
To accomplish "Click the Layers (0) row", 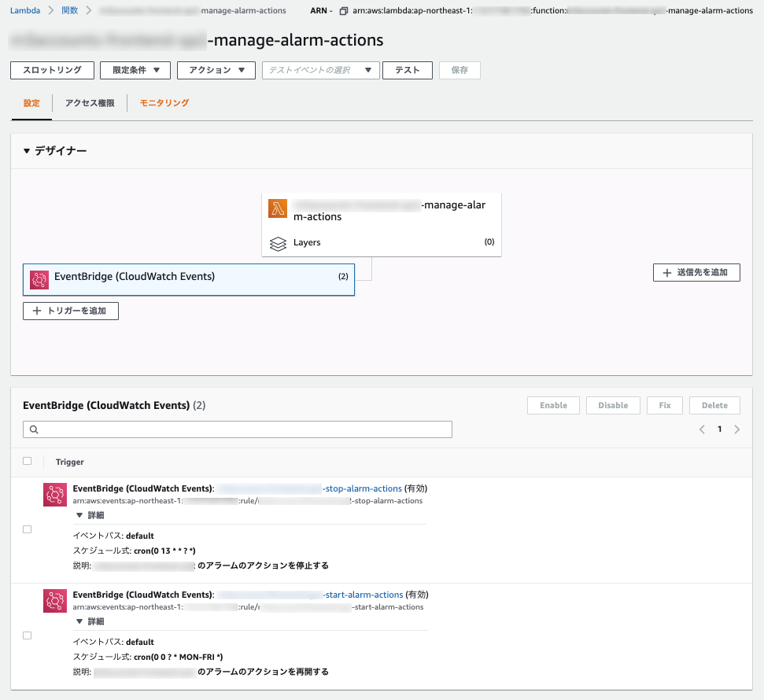I will click(x=382, y=242).
